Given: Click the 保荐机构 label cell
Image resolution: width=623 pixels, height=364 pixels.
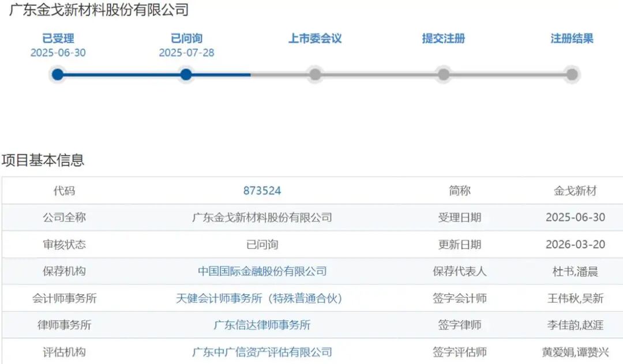Looking at the screenshot, I should [64, 271].
